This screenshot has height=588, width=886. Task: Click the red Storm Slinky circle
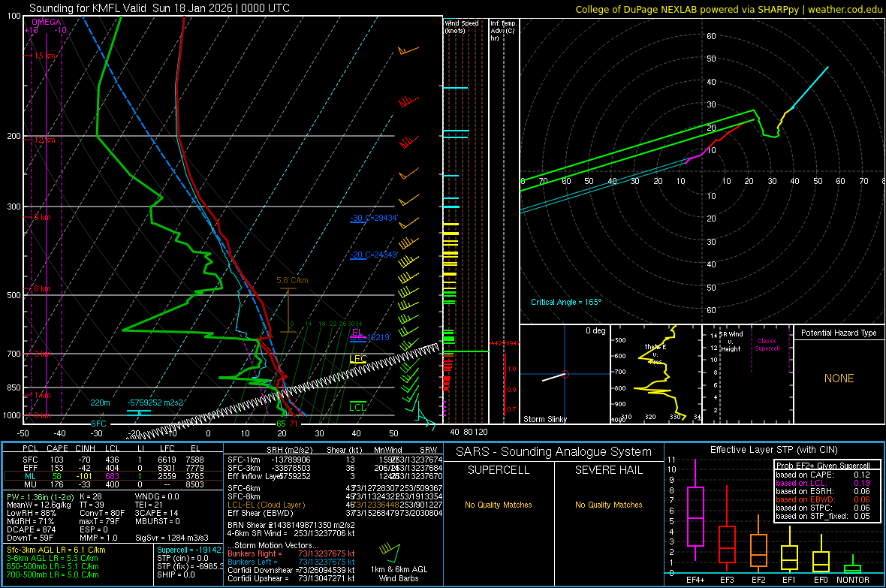(565, 374)
